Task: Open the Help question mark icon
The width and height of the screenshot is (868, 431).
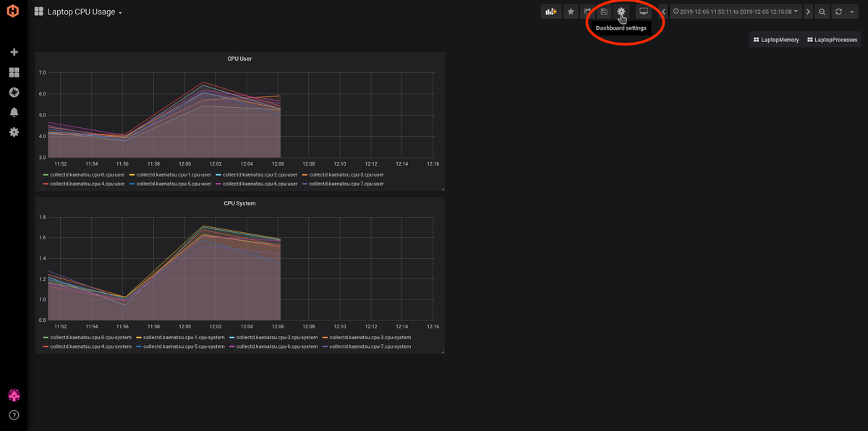Action: tap(14, 415)
